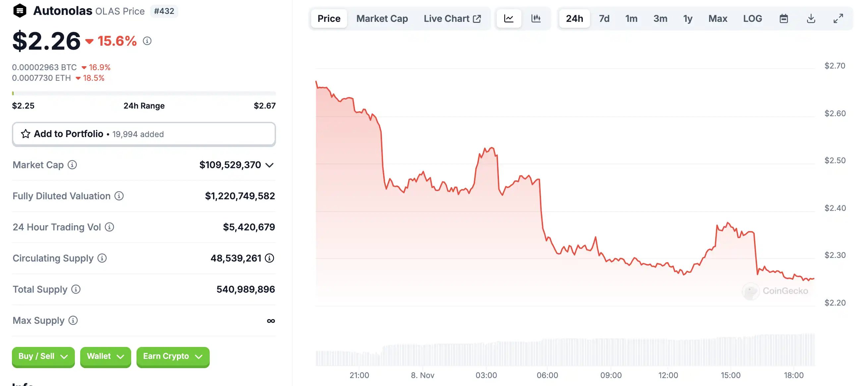868x386 pixels.
Task: Click info icon after circulating supply value
Action: [x=269, y=258]
